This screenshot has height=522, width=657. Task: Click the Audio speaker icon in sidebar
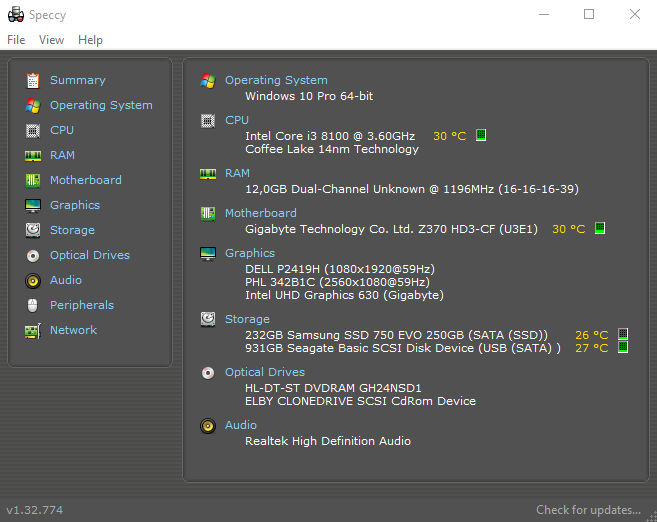coord(33,281)
